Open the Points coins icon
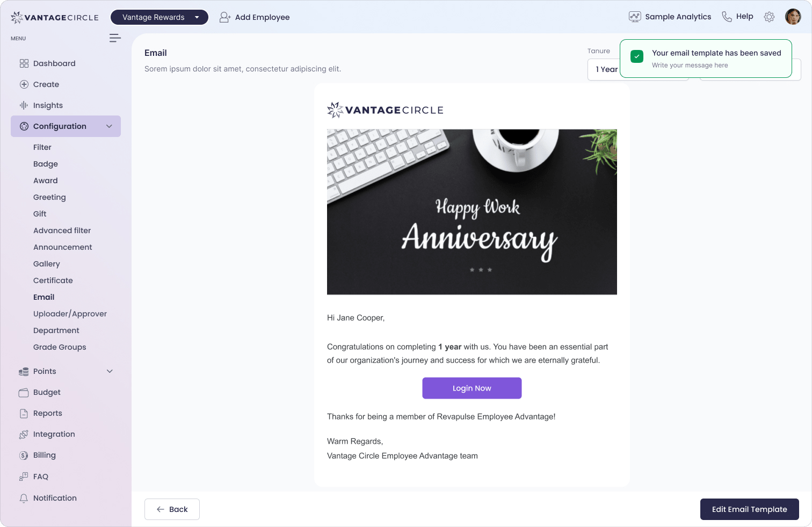Image resolution: width=812 pixels, height=527 pixels. click(x=24, y=371)
